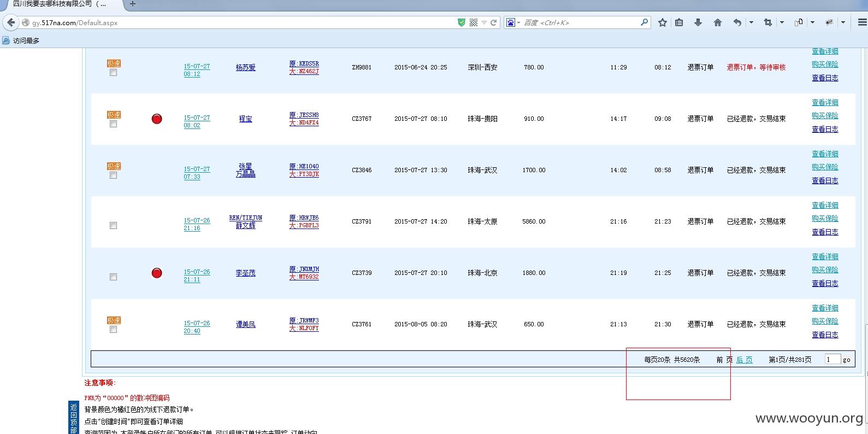
Task: Open passenger 程宝 link
Action: pyautogui.click(x=245, y=119)
